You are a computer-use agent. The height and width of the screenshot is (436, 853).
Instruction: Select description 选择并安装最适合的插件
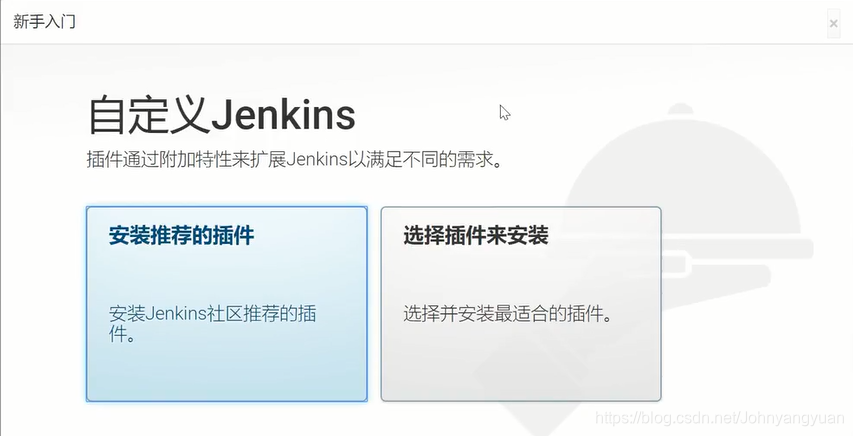coord(508,314)
